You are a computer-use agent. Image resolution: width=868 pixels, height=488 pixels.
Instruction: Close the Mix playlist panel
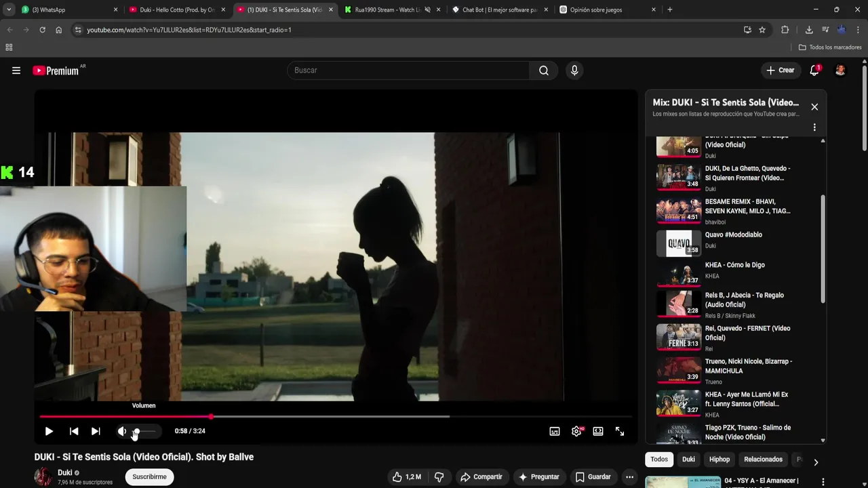click(x=814, y=107)
